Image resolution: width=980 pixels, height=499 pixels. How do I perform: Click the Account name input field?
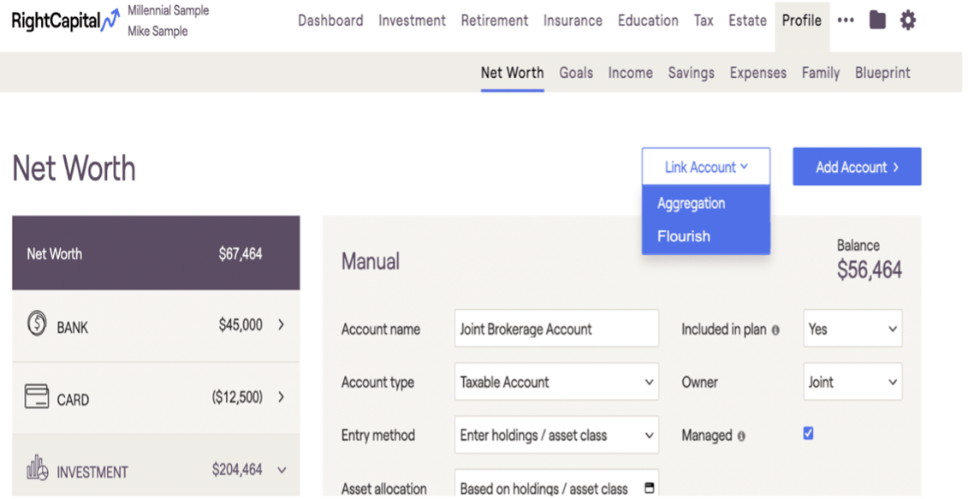pyautogui.click(x=556, y=329)
